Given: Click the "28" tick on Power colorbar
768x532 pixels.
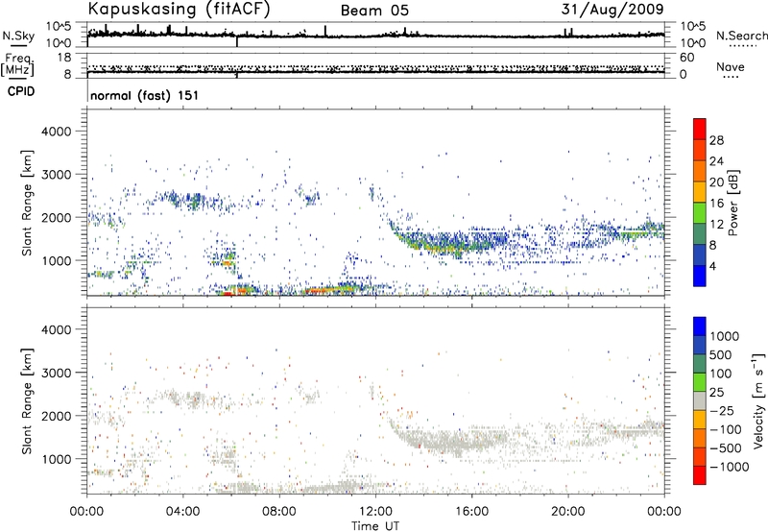Looking at the screenshot, I should tap(716, 140).
